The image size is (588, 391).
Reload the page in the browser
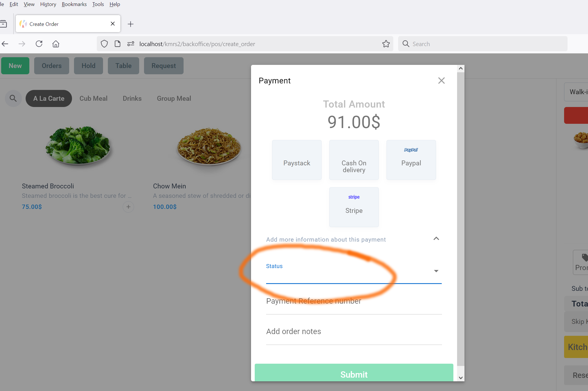39,44
